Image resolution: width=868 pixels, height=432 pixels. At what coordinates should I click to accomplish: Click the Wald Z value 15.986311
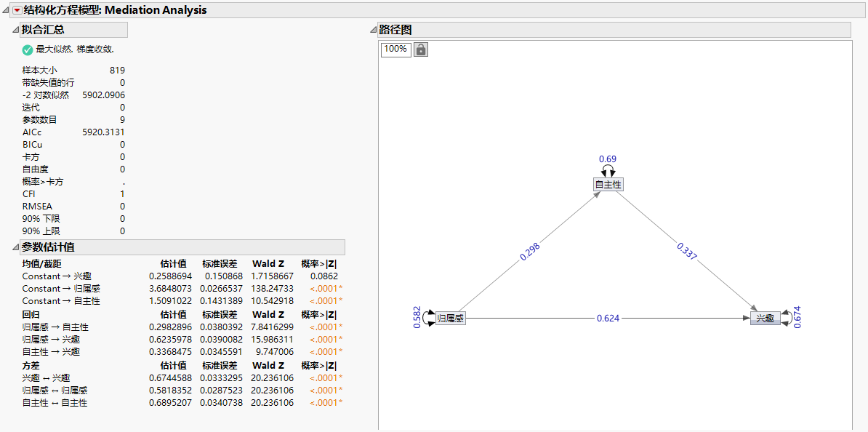click(273, 340)
